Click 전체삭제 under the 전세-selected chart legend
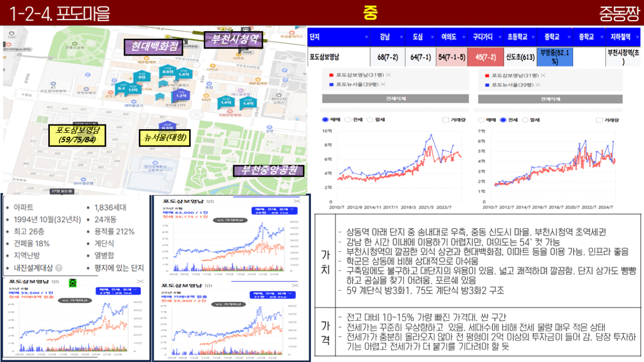Screen dimensions: 644x362 pyautogui.click(x=549, y=99)
